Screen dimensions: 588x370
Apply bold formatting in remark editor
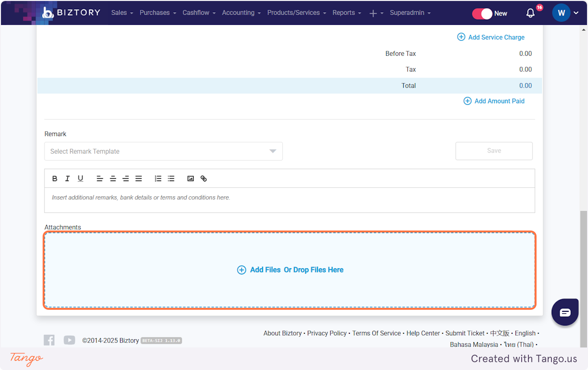pos(55,179)
